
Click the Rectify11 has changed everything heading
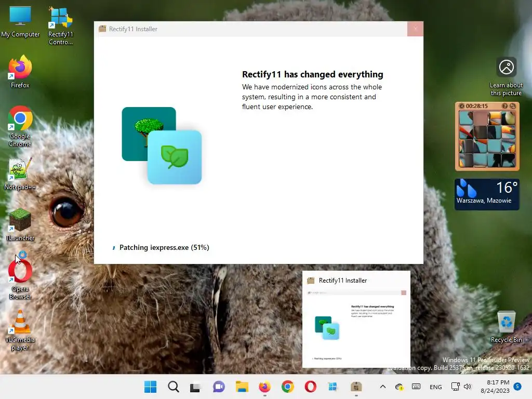pyautogui.click(x=312, y=74)
